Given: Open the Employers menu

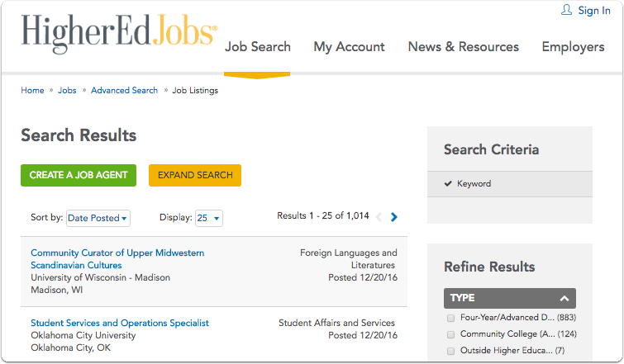Looking at the screenshot, I should click(x=573, y=47).
